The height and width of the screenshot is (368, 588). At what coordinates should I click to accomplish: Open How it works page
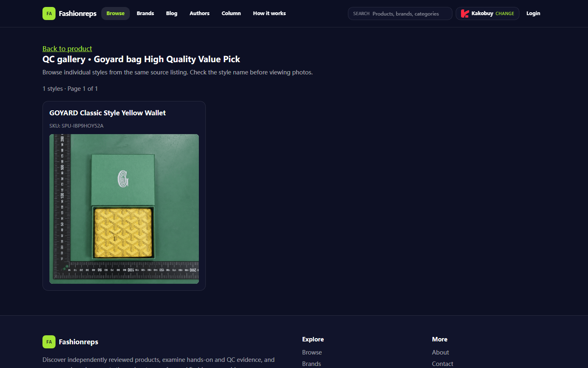click(269, 13)
